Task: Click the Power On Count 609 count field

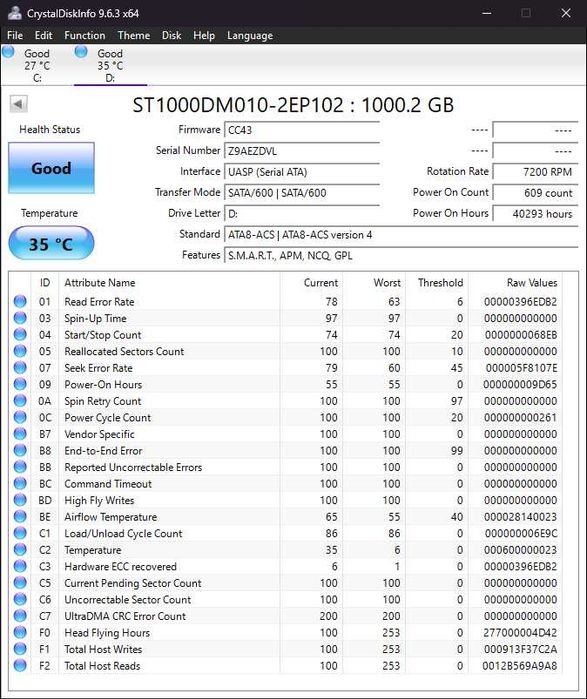Action: (x=535, y=193)
